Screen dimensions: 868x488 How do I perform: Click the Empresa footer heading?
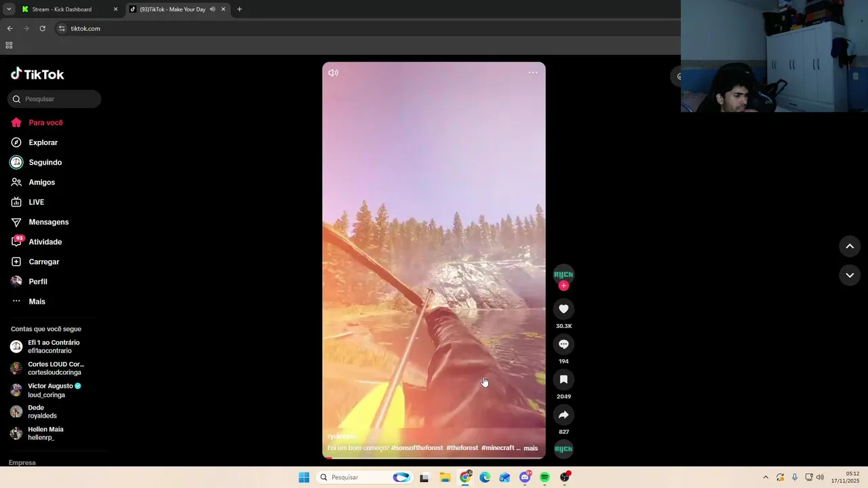(x=22, y=462)
